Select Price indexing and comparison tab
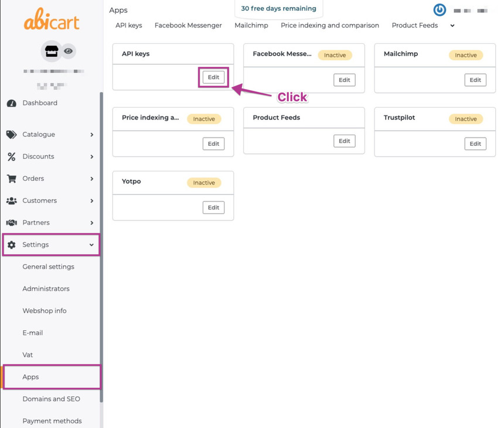Screen dimensions: 504x428 (329, 26)
